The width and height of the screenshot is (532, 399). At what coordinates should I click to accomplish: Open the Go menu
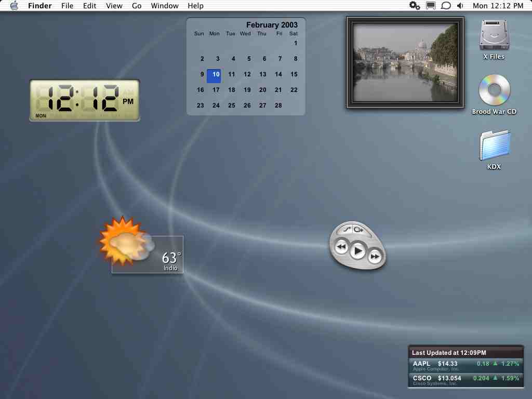click(137, 5)
